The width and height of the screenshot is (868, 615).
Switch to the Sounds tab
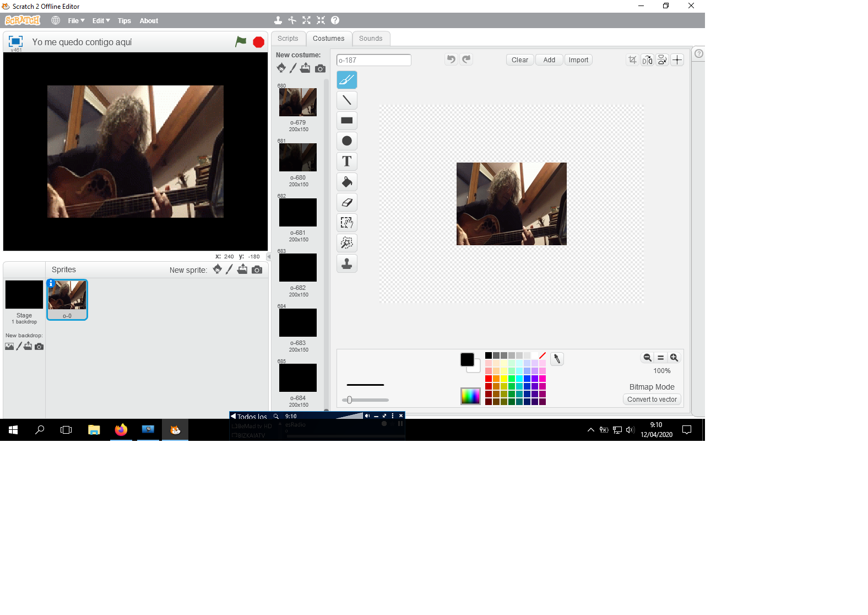point(370,39)
